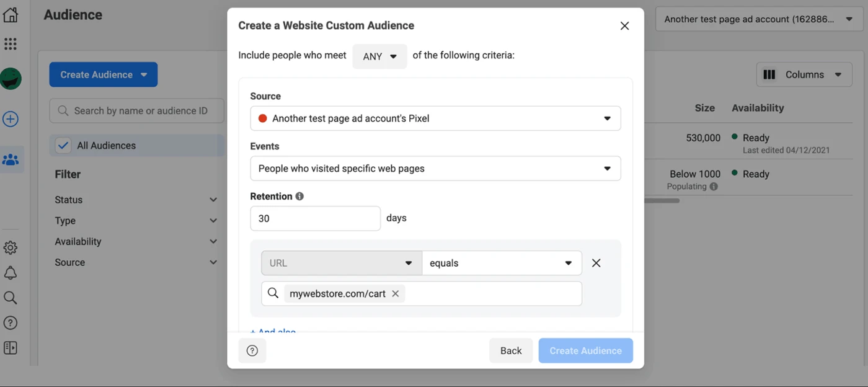Open the settings gear in sidebar
Screen dimensions: 868x387
[11, 248]
